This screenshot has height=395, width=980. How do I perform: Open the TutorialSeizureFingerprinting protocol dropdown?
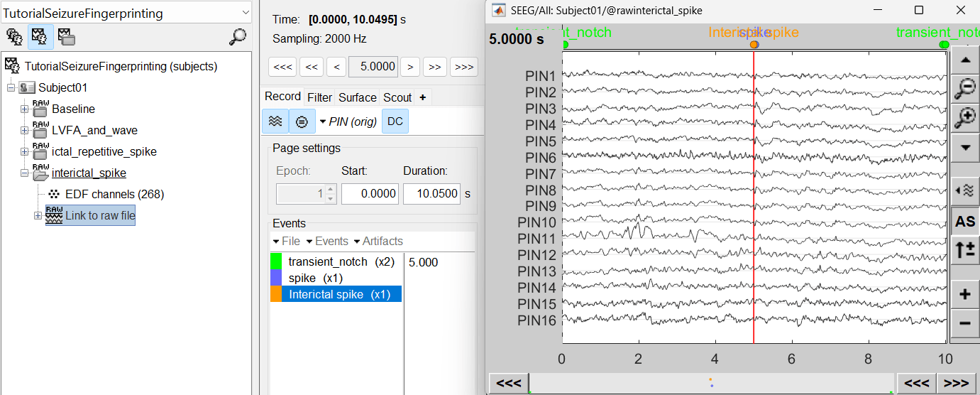[x=246, y=13]
